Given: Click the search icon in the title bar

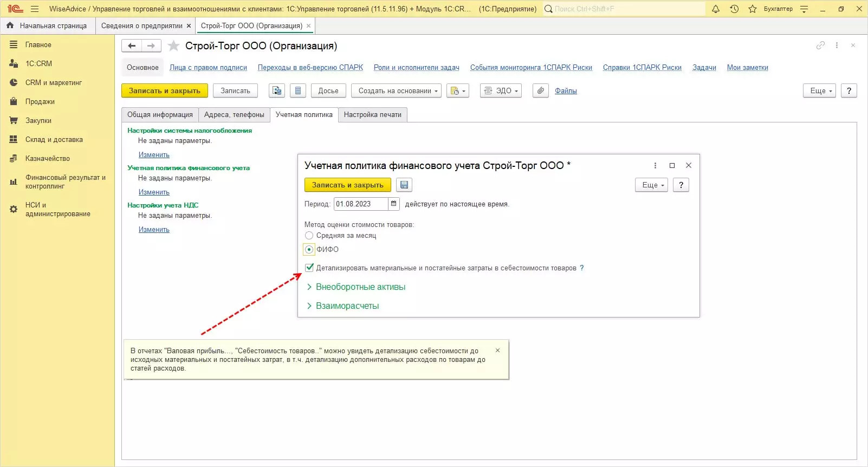Looking at the screenshot, I should (x=548, y=9).
